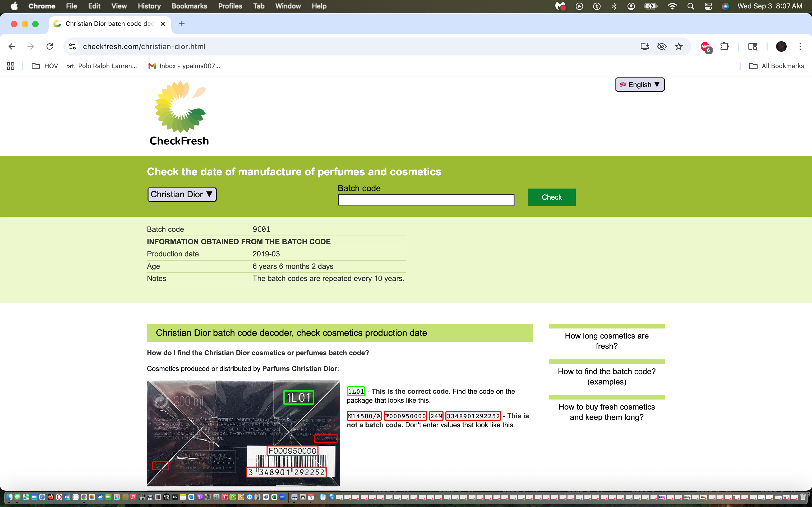
Task: Click the browser back arrow
Action: pyautogui.click(x=12, y=47)
